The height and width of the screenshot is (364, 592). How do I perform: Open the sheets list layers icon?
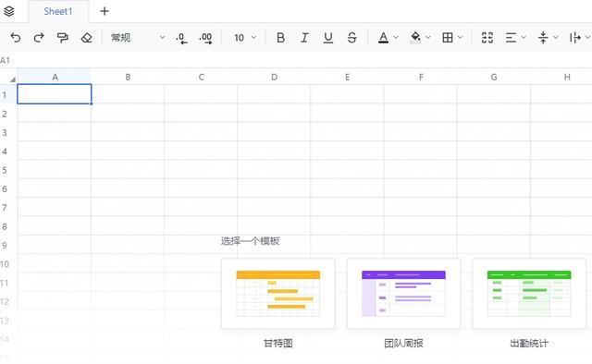(8, 11)
